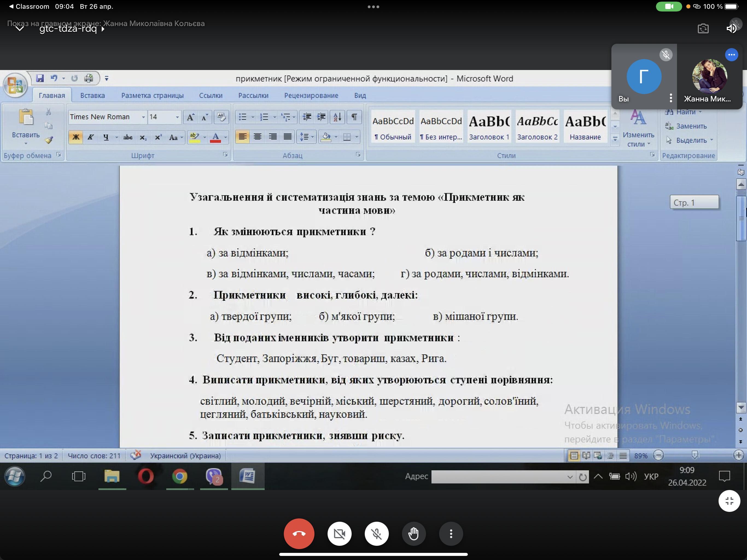747x560 pixels.
Task: Justify paragraph text
Action: pos(287,137)
